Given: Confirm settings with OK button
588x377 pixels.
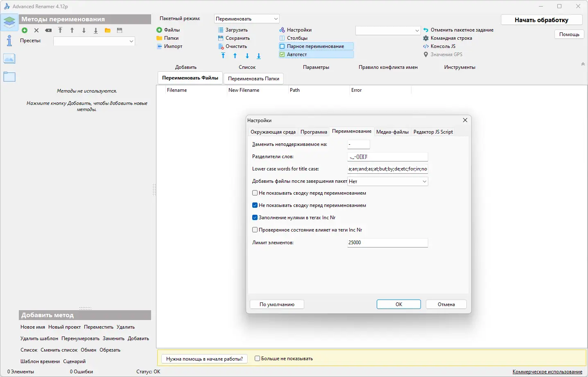Looking at the screenshot, I should pos(399,304).
